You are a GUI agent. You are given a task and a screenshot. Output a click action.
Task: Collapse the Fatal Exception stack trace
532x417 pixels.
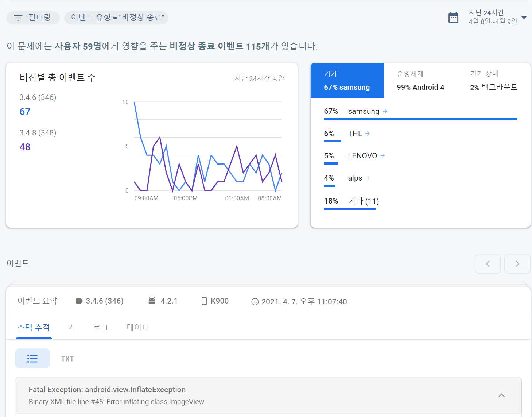click(501, 395)
